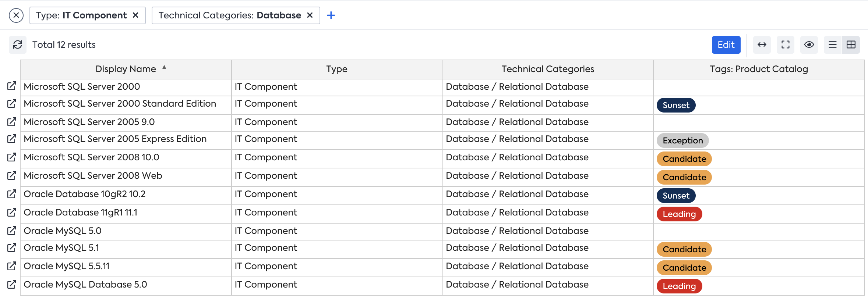
Task: Click the blue Edit button
Action: point(726,45)
